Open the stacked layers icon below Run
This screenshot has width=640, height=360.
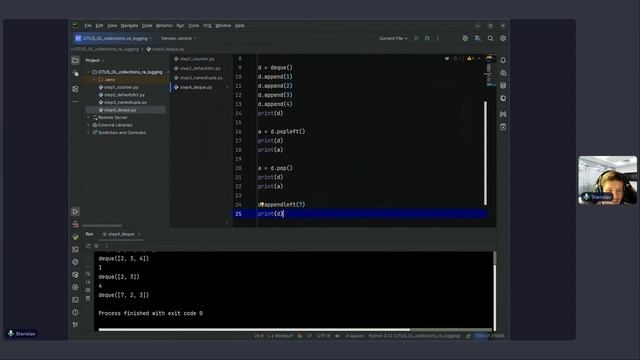75,224
